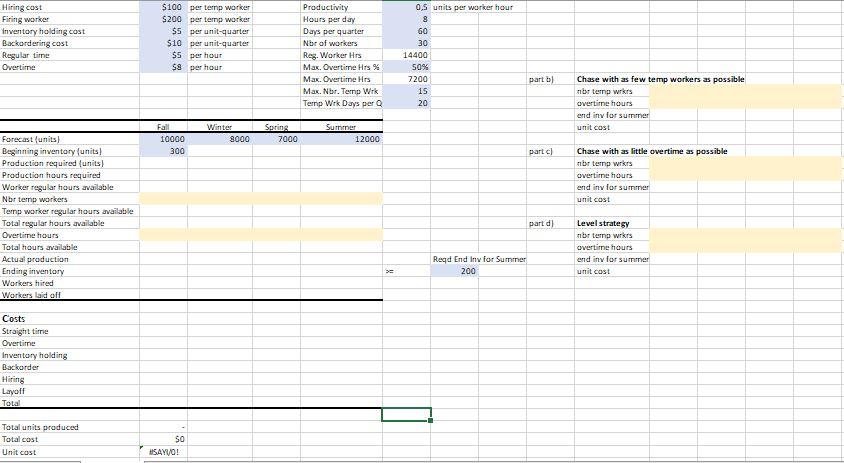Screen dimensions: 844x463
Task: Click the per unit-quarter label beside $5
Action: (220, 31)
